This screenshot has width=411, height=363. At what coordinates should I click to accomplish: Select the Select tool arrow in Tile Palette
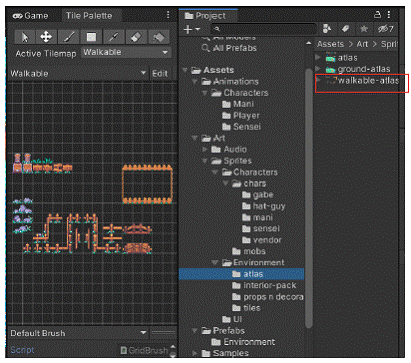coord(25,37)
